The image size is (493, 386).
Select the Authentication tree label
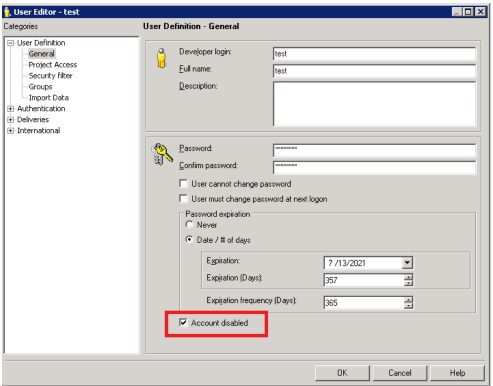(41, 109)
